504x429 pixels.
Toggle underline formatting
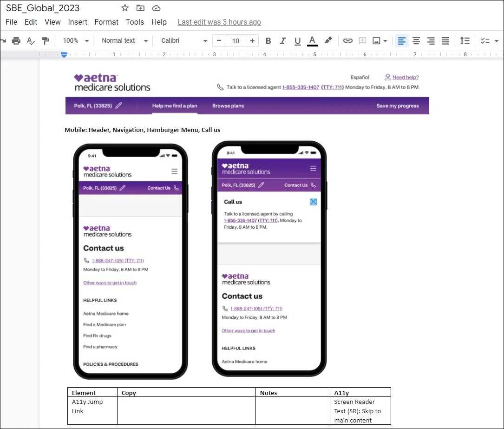click(x=297, y=41)
